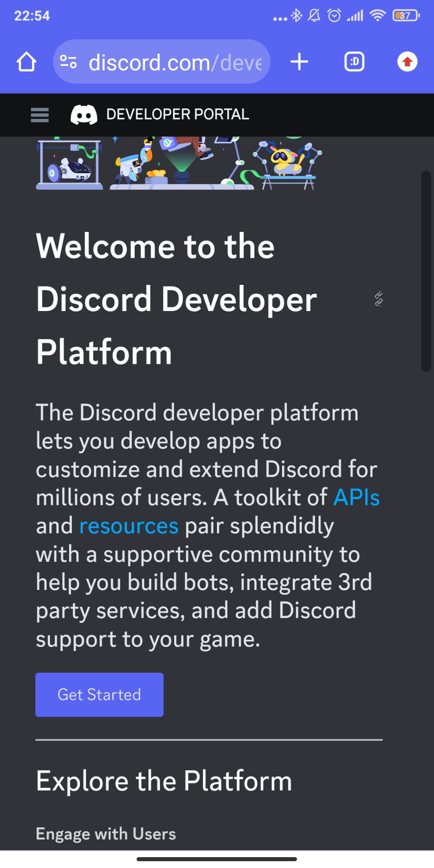Tap the Wi-Fi status icon
Image resolution: width=434 pixels, height=868 pixels.
(x=377, y=16)
